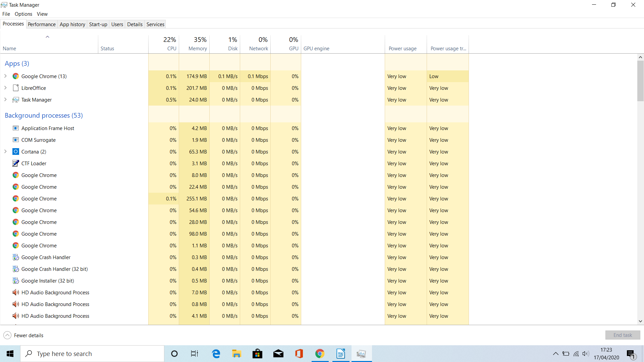
Task: Expand the Google Chrome (13) app group
Action: [5, 76]
